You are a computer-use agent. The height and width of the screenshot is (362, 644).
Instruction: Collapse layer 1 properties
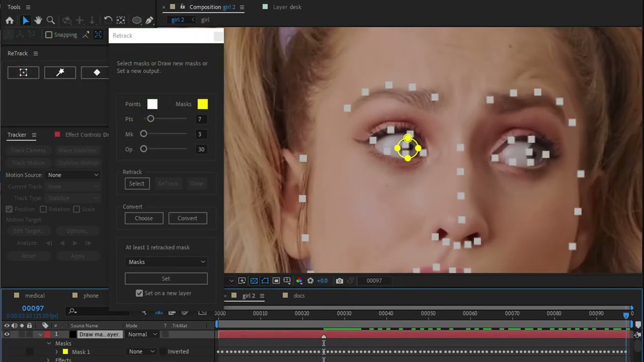pyautogui.click(x=40, y=334)
